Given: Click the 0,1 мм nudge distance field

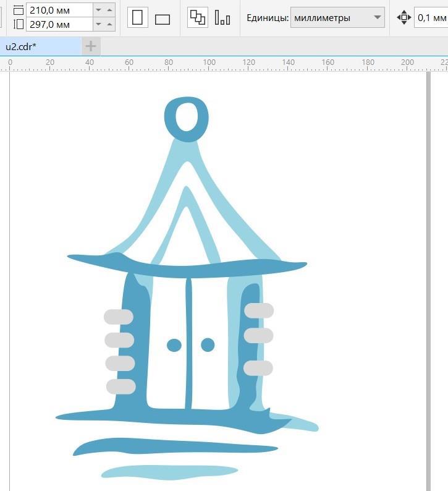Looking at the screenshot, I should (x=432, y=17).
